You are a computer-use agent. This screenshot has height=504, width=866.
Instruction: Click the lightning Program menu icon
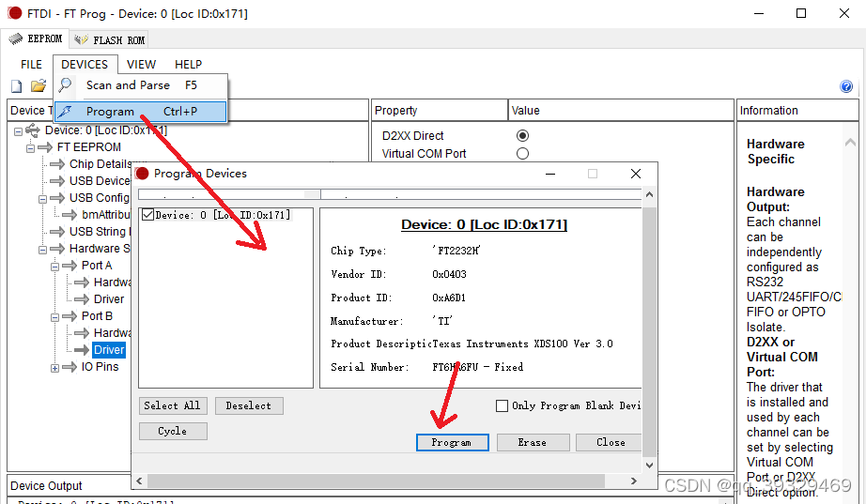(x=65, y=111)
